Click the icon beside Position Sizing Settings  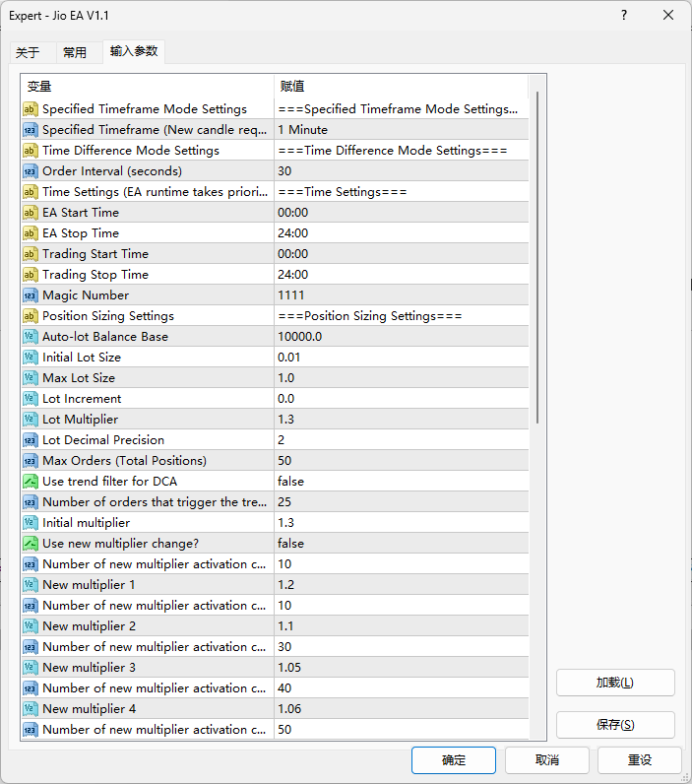tap(31, 316)
